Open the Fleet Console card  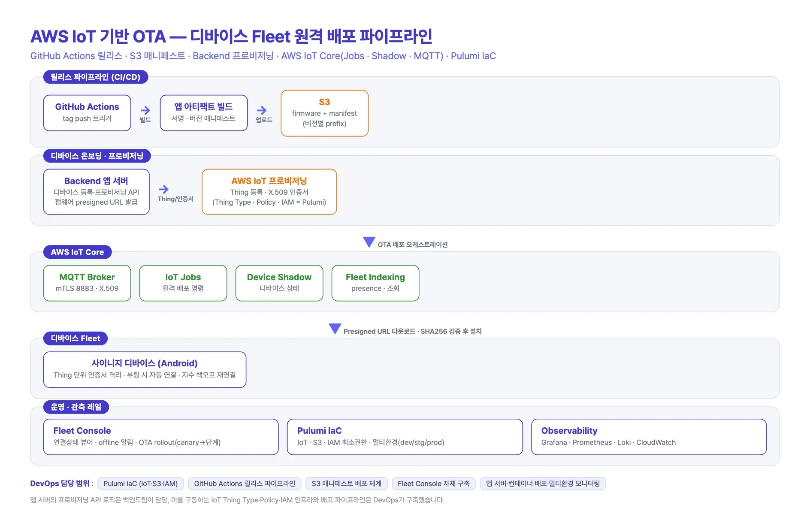(161, 437)
